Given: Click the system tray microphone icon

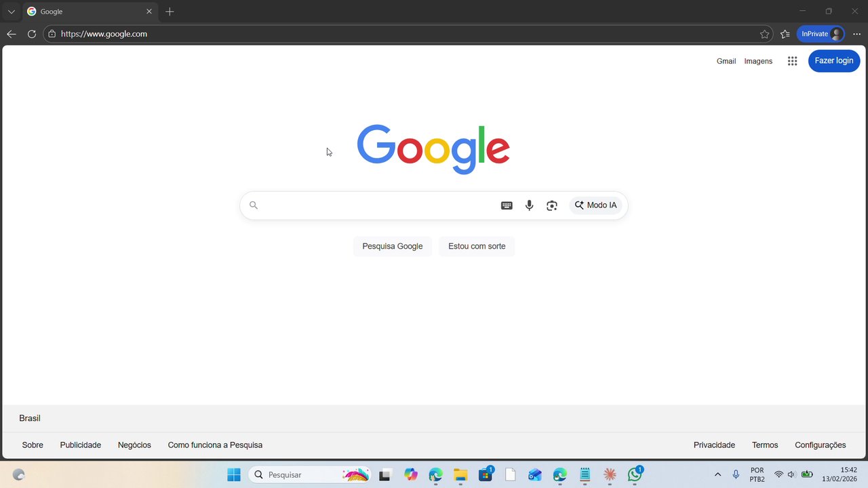Looking at the screenshot, I should click(x=736, y=474).
